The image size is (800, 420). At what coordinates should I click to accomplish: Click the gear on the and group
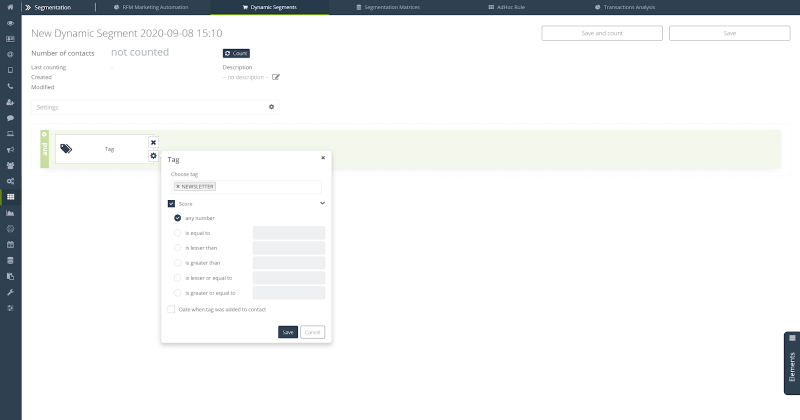click(x=44, y=134)
